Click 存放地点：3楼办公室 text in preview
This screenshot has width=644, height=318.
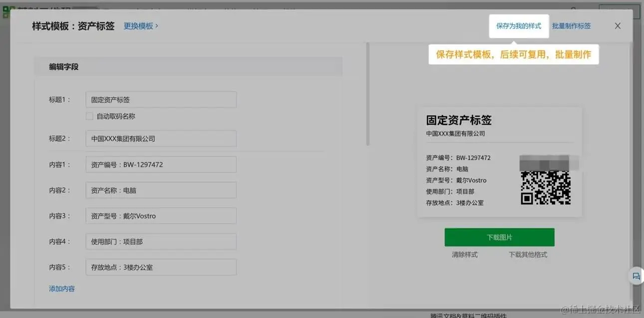(x=455, y=202)
